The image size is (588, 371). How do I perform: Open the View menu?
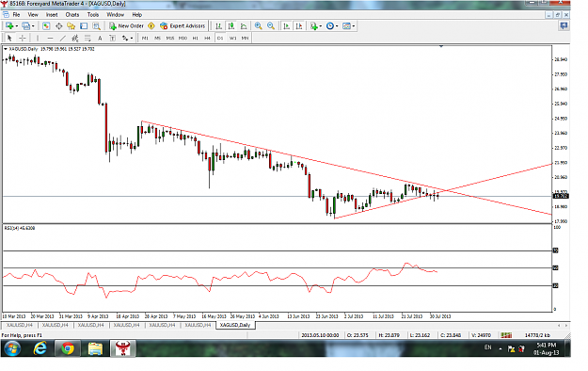pyautogui.click(x=33, y=15)
